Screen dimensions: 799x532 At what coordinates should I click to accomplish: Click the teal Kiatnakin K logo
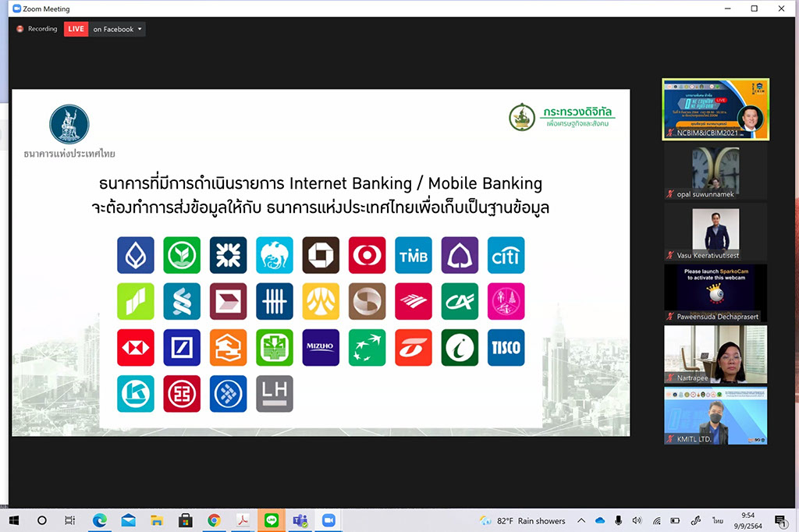136,394
